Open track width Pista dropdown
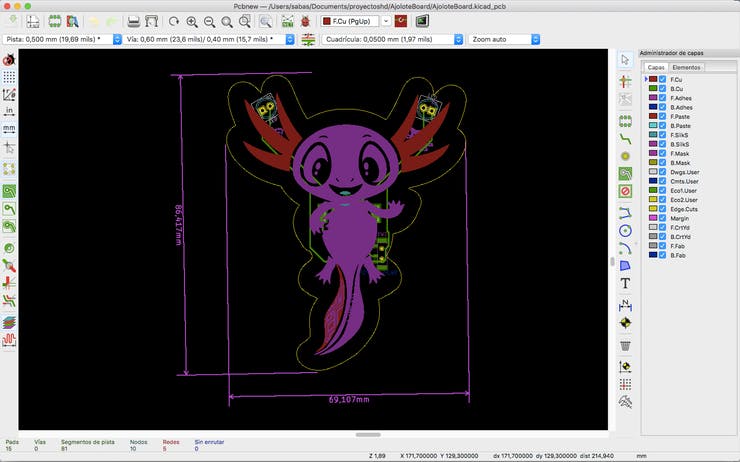740x462 pixels. pyautogui.click(x=62, y=40)
